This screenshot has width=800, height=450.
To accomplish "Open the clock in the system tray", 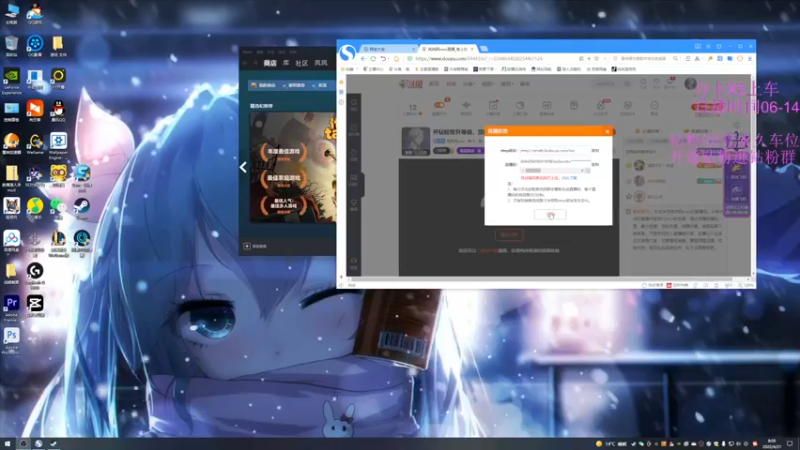I will 771,444.
